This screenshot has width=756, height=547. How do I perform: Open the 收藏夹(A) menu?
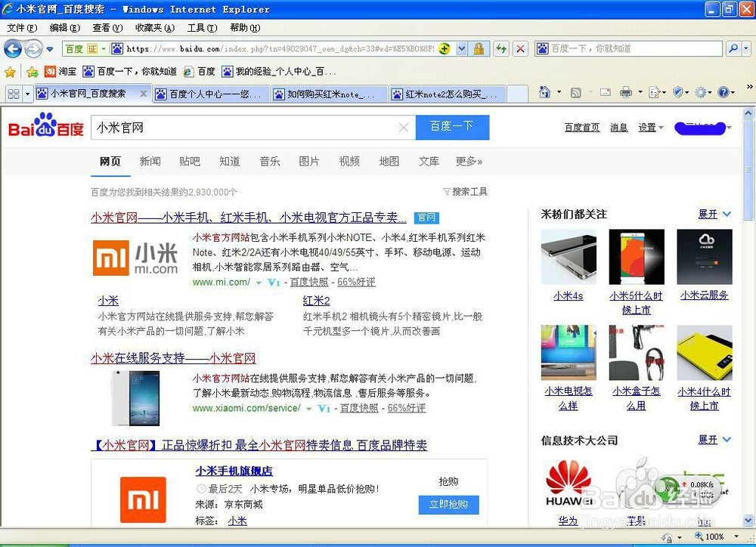point(155,28)
